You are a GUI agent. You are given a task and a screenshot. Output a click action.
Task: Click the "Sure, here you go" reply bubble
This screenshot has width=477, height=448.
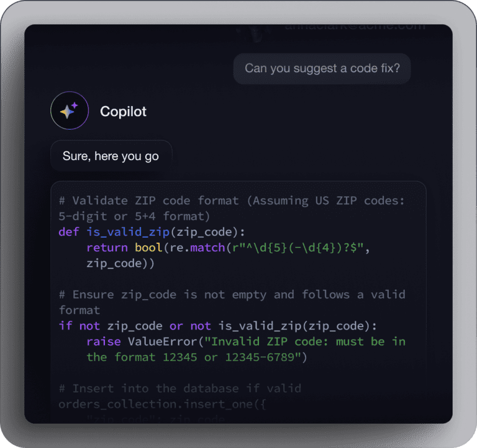pos(111,156)
